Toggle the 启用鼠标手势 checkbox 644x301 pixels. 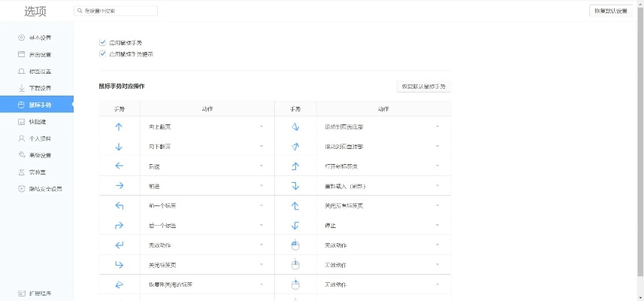coord(102,43)
